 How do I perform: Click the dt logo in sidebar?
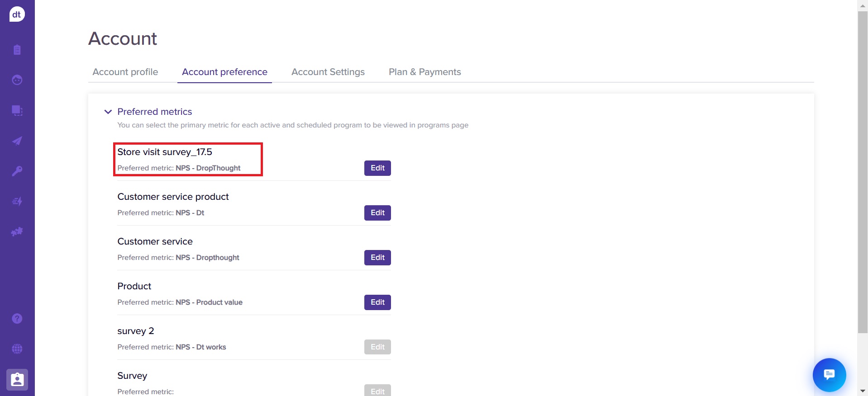click(x=17, y=14)
